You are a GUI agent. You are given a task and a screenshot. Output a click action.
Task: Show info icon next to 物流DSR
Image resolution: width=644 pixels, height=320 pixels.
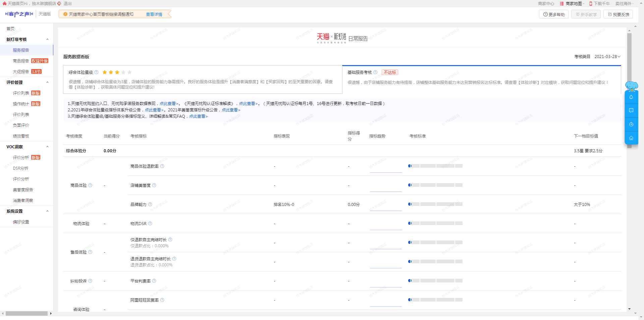[x=150, y=223]
